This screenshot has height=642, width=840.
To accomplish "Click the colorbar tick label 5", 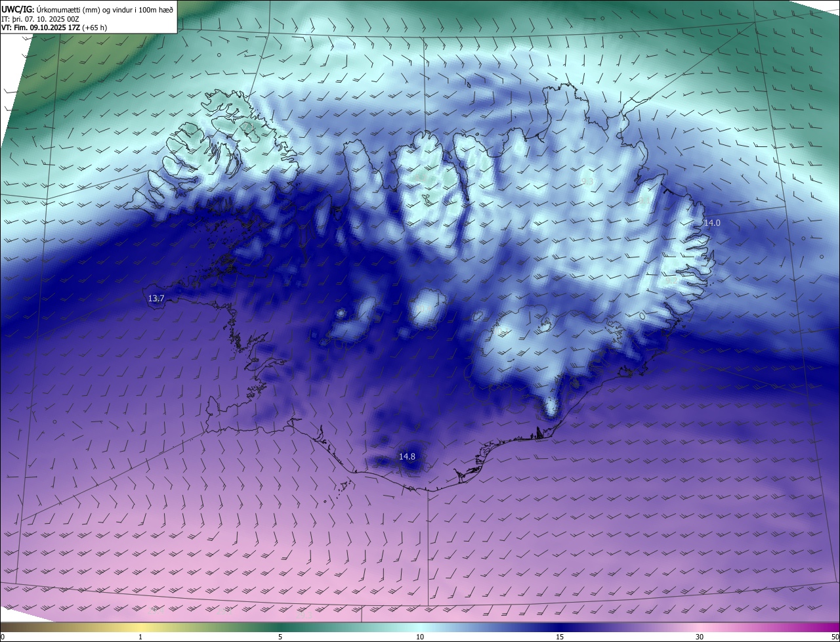I will (x=280, y=637).
